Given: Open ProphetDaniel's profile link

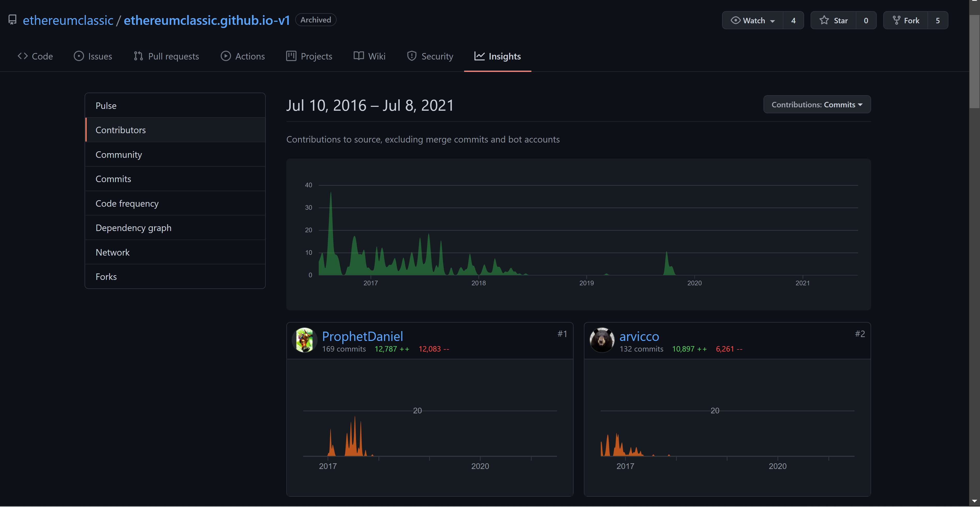Looking at the screenshot, I should (x=362, y=336).
